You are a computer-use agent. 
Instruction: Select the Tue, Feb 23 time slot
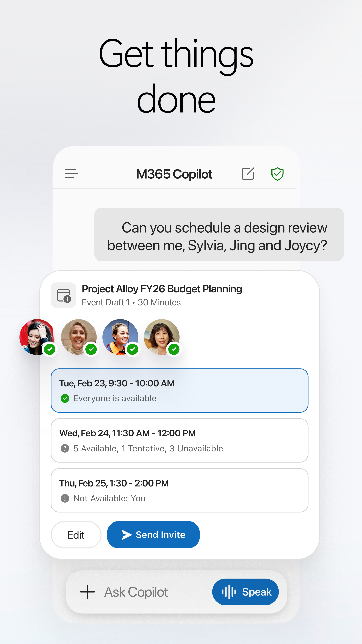click(x=179, y=390)
